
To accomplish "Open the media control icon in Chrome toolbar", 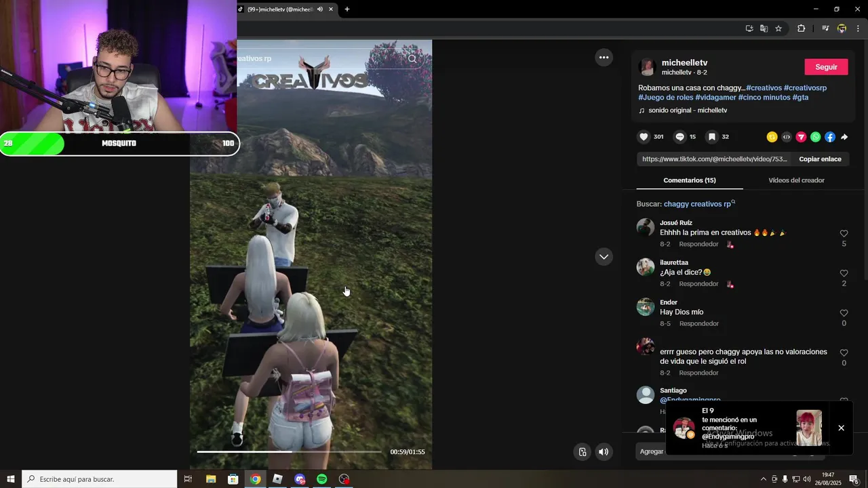I will click(825, 28).
